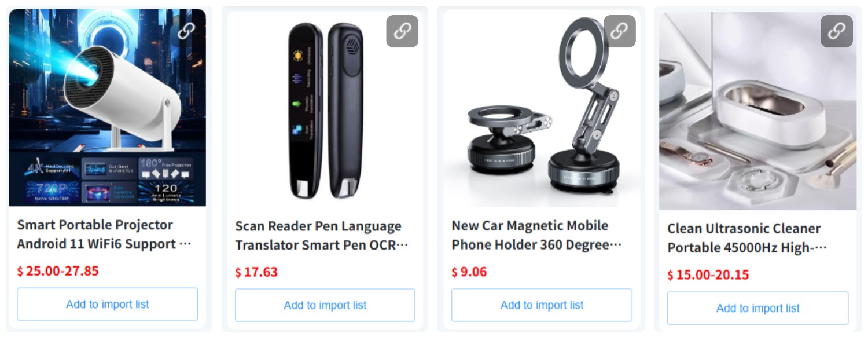Open the Smart Portable Projector product image
Viewport: 868px width, 337px height.
point(108,108)
